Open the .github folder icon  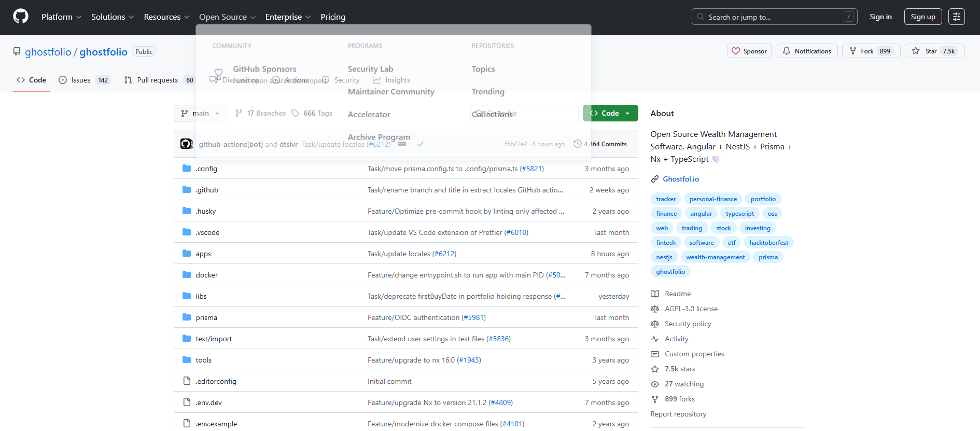click(187, 190)
